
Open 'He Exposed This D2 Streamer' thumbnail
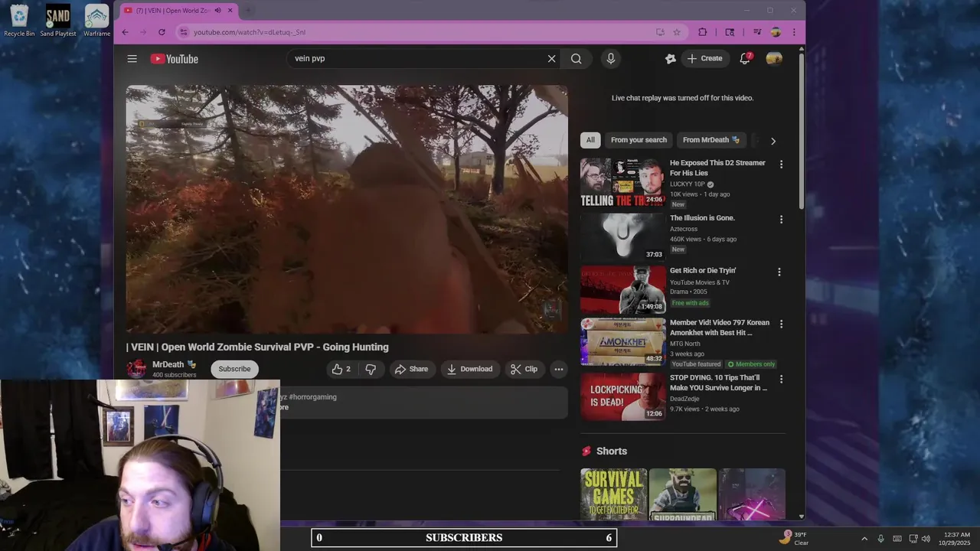[622, 182]
